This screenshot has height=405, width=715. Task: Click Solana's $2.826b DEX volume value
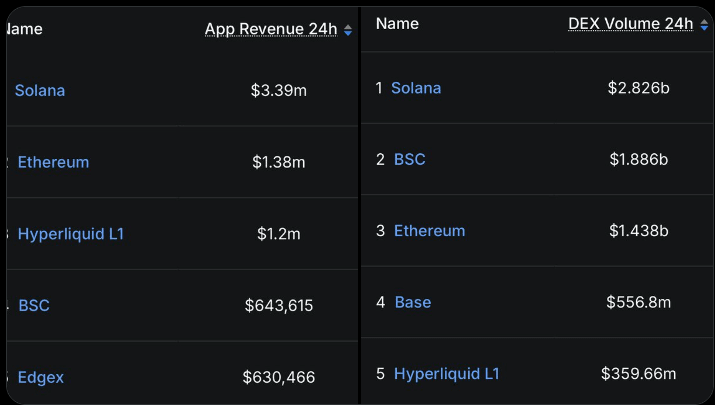[x=638, y=88]
